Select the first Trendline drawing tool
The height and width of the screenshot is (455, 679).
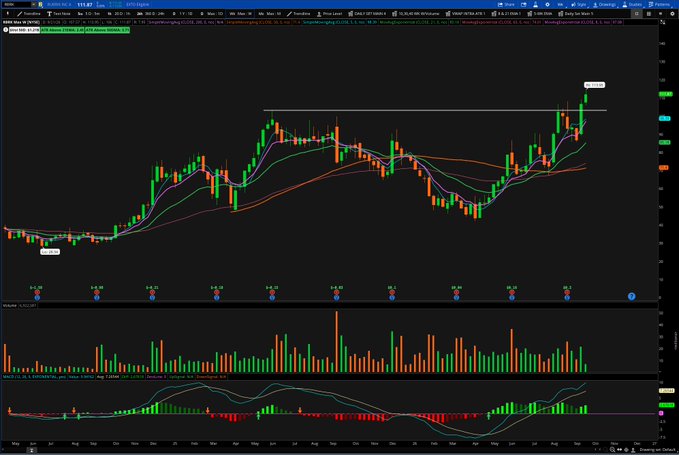pos(29,13)
